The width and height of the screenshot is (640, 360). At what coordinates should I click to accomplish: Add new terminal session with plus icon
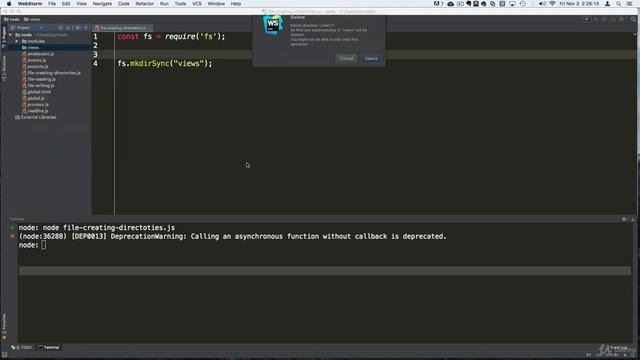12,228
